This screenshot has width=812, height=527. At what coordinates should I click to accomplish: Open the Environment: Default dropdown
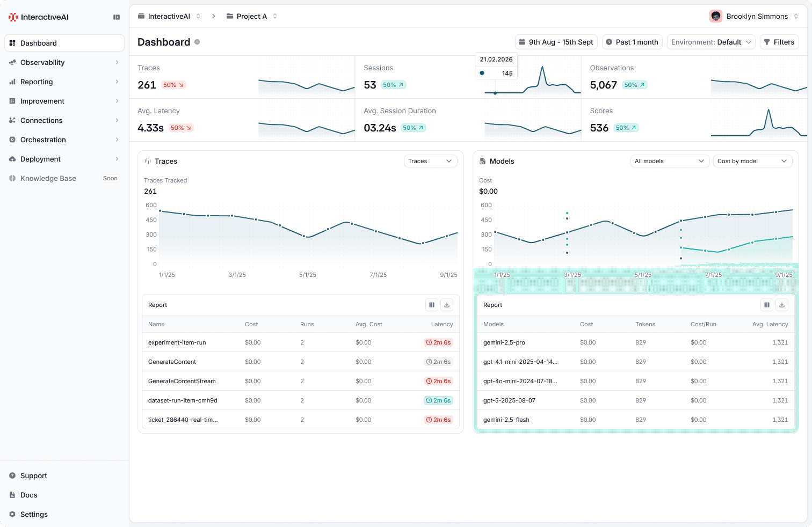[x=711, y=42]
